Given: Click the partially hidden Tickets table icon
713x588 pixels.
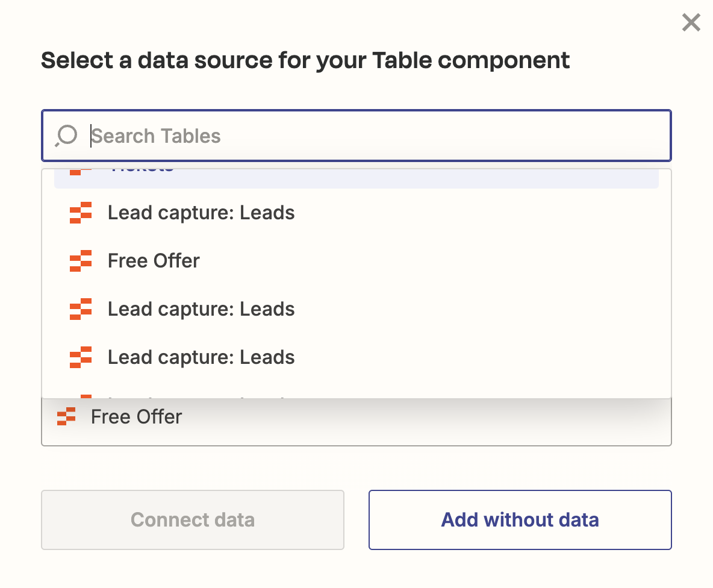Looking at the screenshot, I should click(80, 172).
